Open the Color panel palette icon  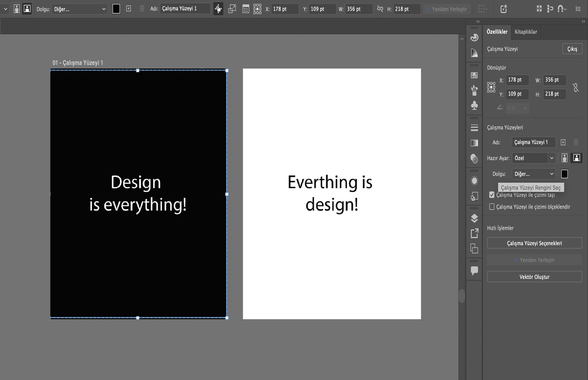[x=474, y=38]
